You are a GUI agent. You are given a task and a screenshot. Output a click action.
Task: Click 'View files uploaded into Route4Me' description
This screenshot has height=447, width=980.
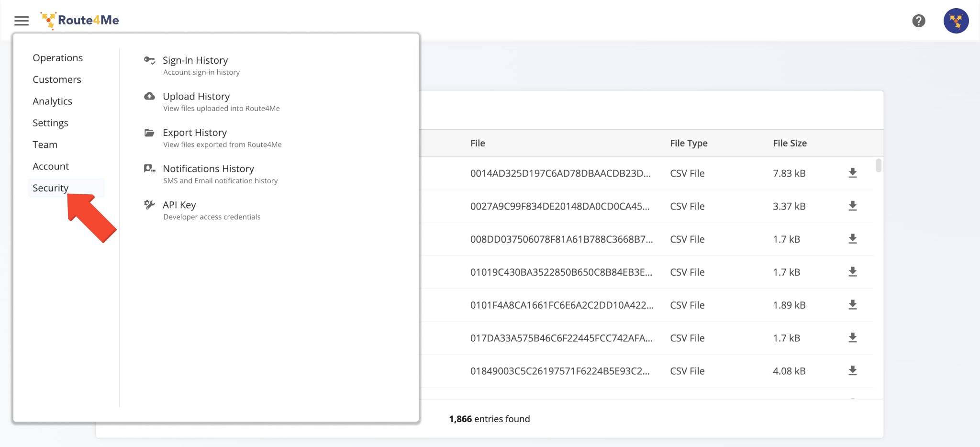222,109
